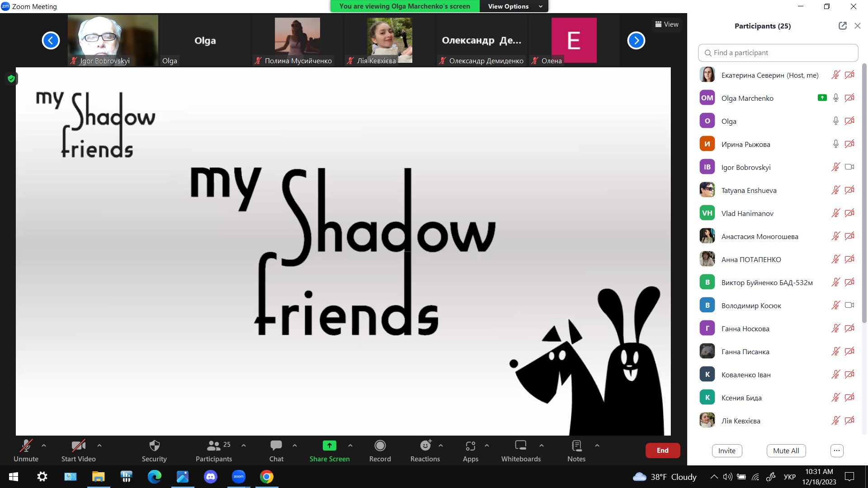
Task: Toggle Olga Marchenko's microphone
Action: (x=835, y=98)
